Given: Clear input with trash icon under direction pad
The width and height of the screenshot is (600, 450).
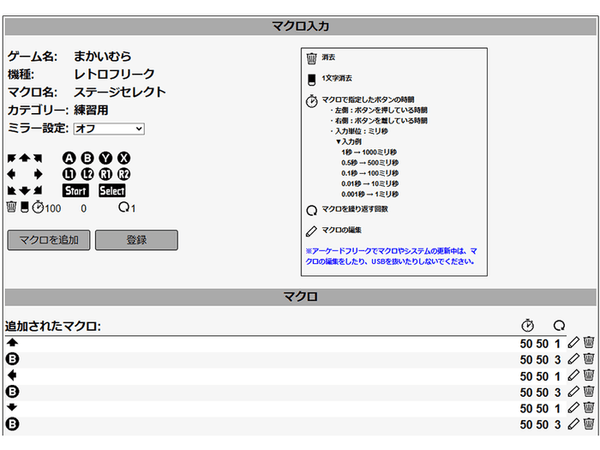Looking at the screenshot, I should pos(11,207).
